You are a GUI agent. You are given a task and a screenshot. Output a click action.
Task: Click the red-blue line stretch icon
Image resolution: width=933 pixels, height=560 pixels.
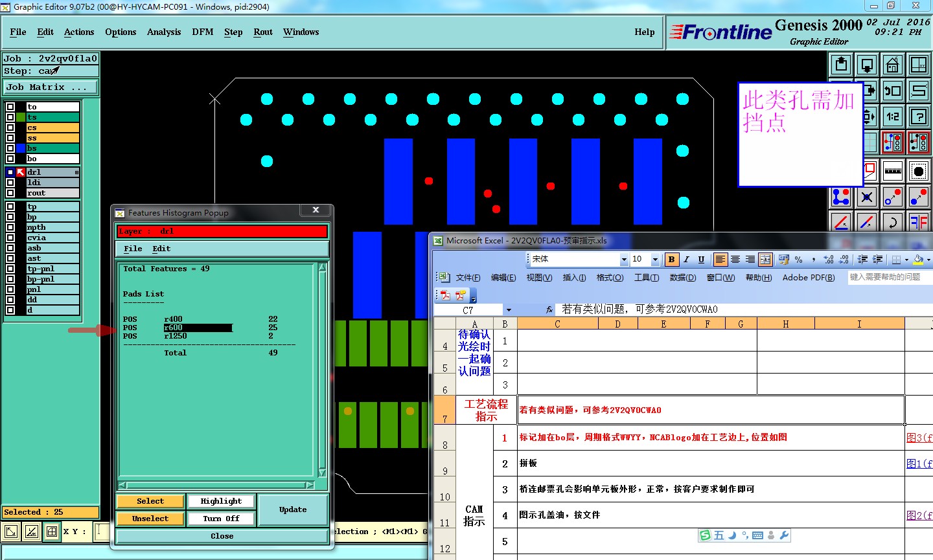(867, 222)
